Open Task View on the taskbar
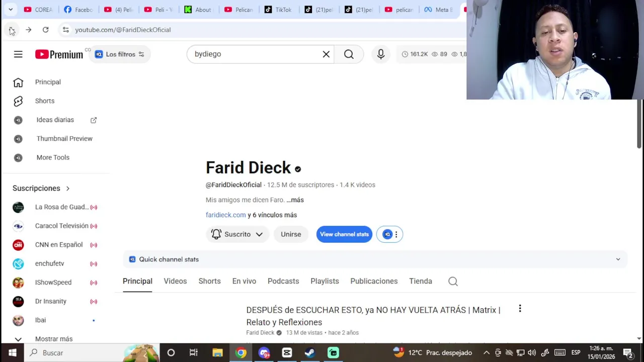The image size is (644, 362). click(x=194, y=353)
